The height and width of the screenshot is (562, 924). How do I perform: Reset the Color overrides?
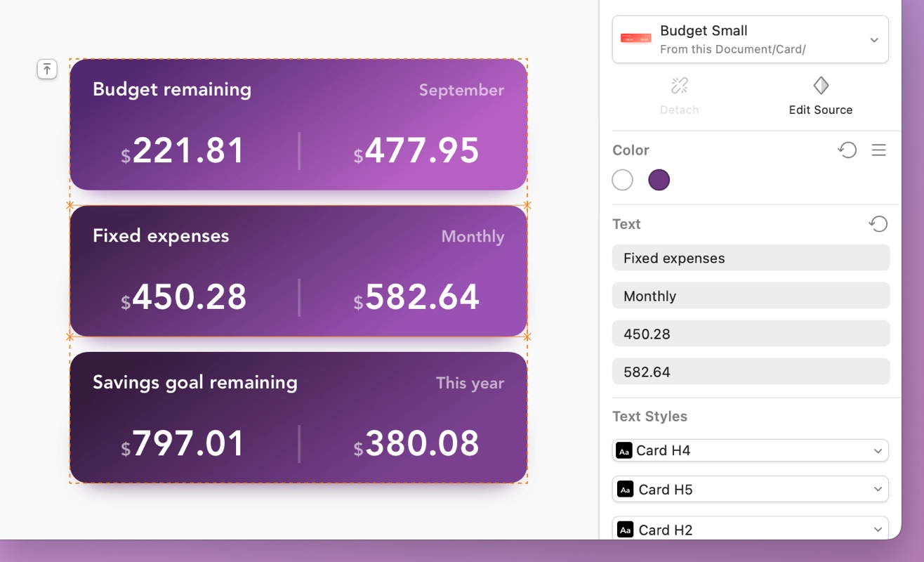tap(847, 150)
